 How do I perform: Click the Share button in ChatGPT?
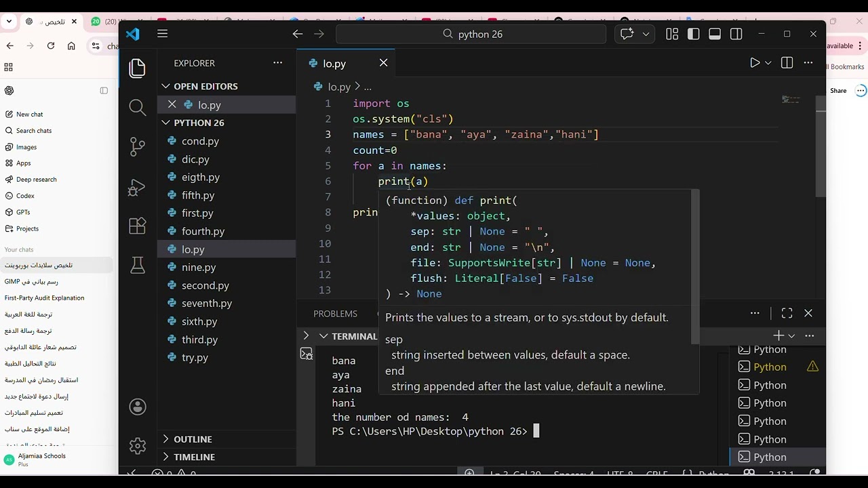click(838, 91)
